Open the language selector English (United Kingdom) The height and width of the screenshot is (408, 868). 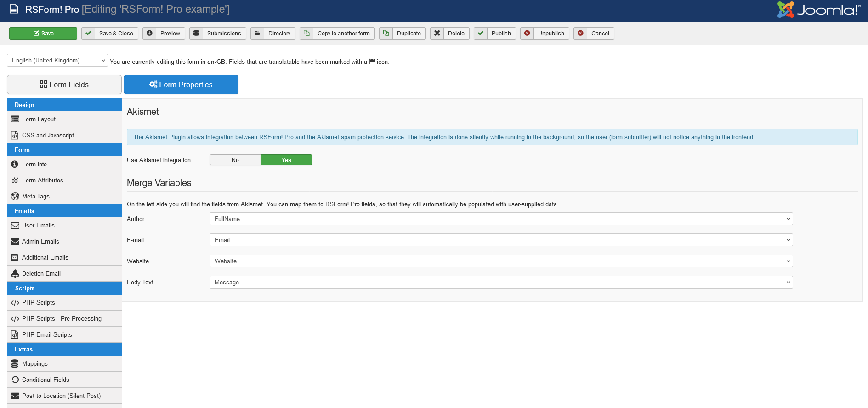point(57,60)
